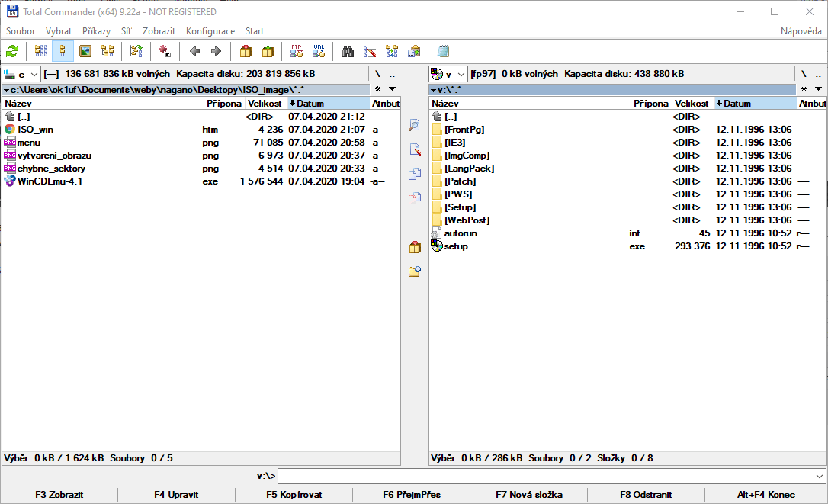Click the magnifier View icon in middle bar
The height and width of the screenshot is (504, 828).
tap(415, 125)
